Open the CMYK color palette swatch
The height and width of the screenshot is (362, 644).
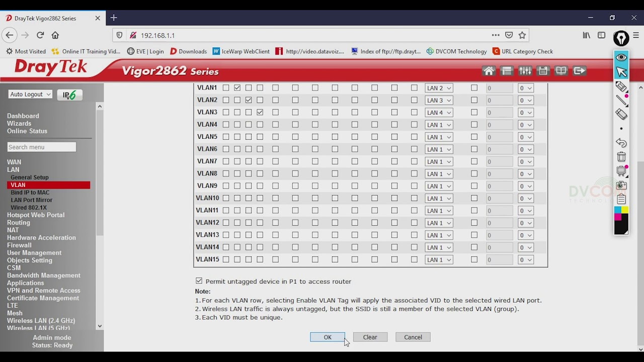[x=621, y=220]
